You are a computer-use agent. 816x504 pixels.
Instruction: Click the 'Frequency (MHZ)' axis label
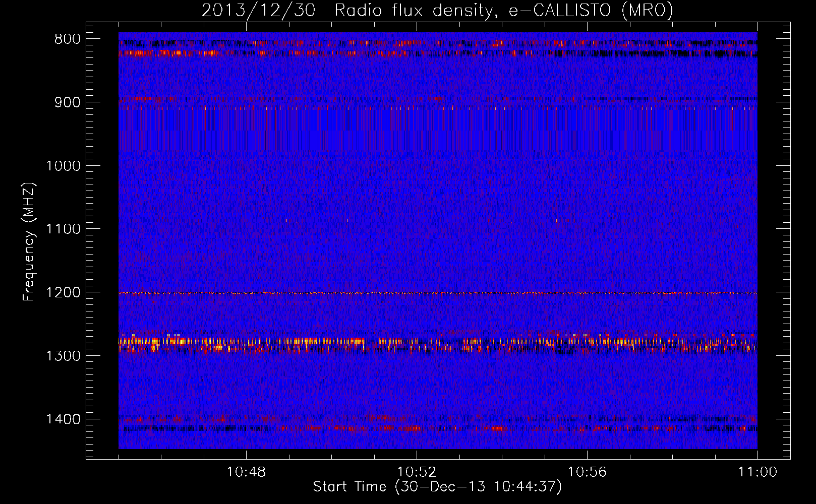tap(29, 242)
